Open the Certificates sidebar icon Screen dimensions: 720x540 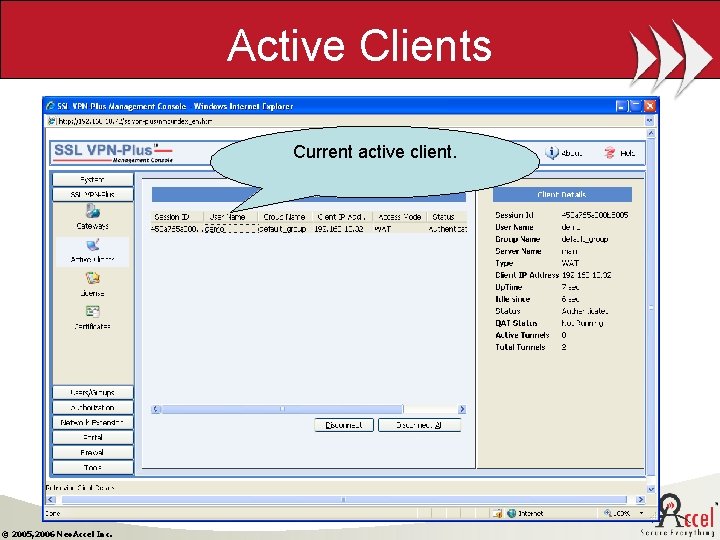pyautogui.click(x=93, y=312)
